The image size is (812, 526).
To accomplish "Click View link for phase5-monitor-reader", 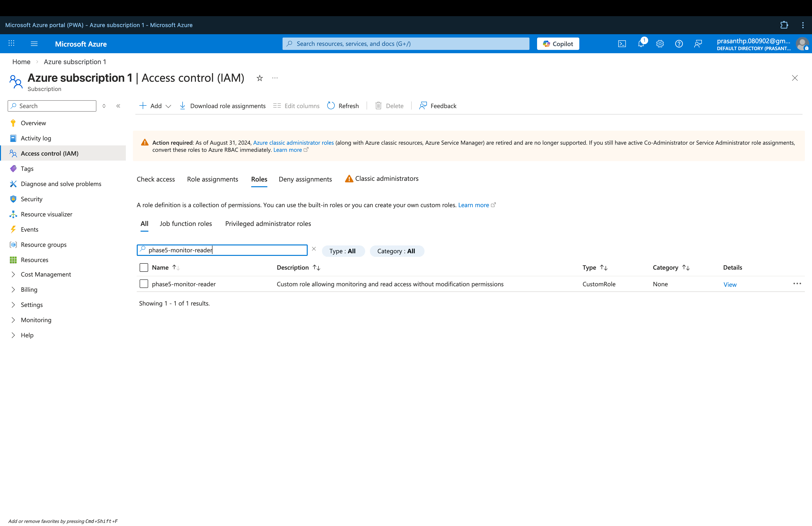I will click(730, 284).
